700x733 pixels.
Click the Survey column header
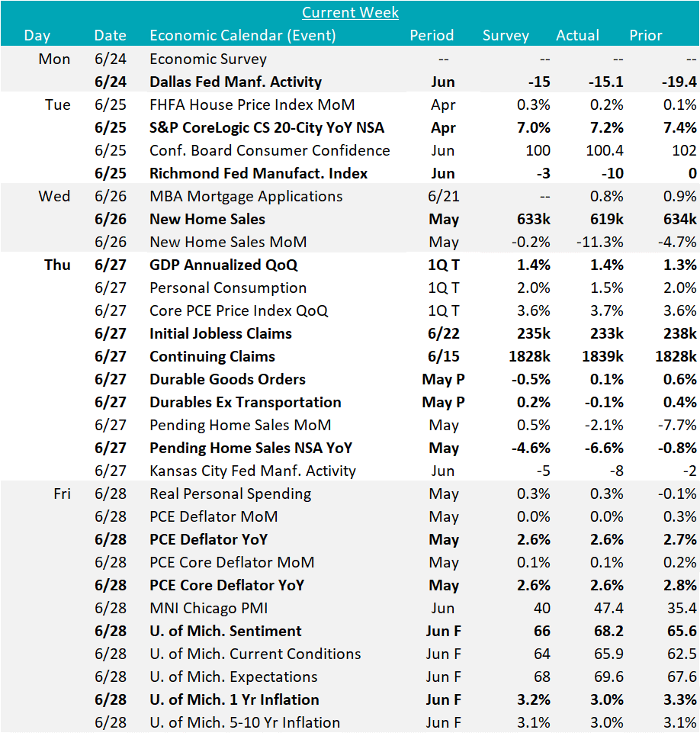pyautogui.click(x=506, y=35)
